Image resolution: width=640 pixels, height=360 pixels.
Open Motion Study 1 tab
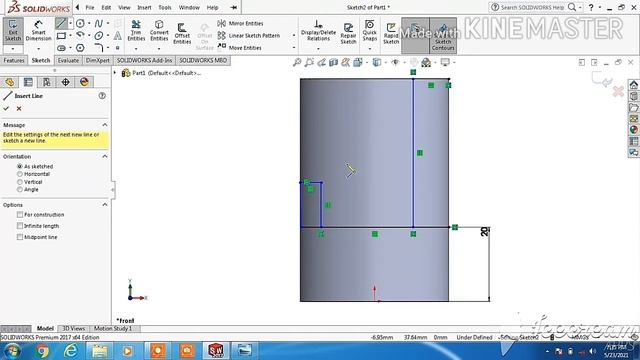point(113,329)
